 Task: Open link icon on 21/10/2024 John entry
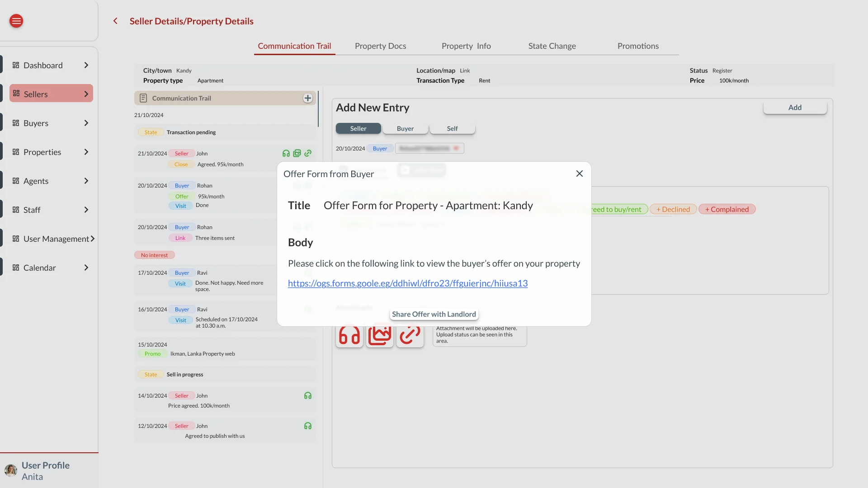(x=308, y=153)
